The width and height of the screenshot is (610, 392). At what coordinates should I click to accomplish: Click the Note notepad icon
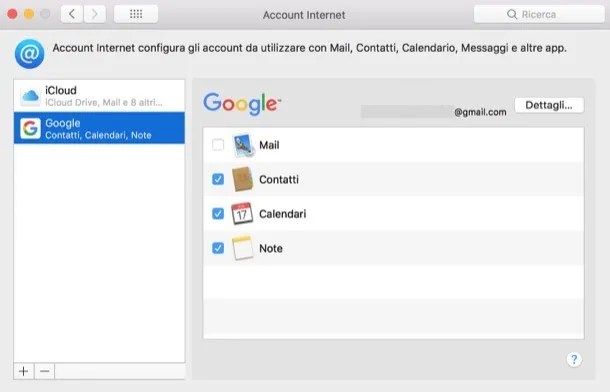[242, 248]
